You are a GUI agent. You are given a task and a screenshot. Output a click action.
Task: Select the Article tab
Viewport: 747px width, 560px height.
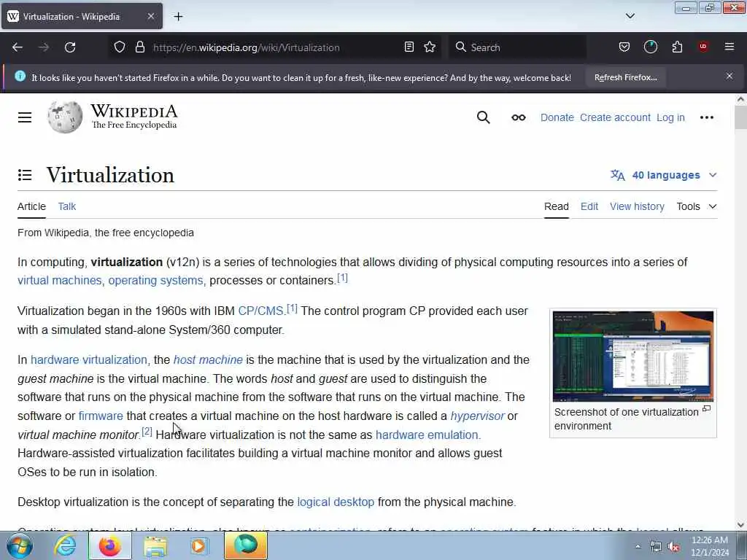click(31, 206)
